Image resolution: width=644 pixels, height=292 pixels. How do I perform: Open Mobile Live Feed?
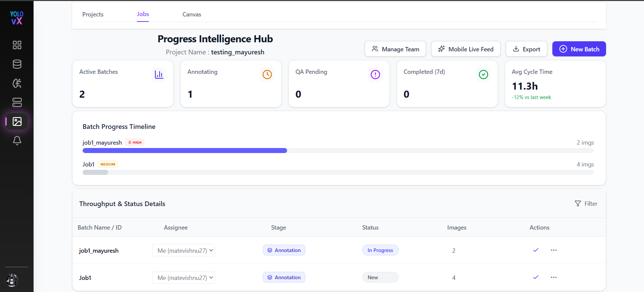click(x=466, y=49)
